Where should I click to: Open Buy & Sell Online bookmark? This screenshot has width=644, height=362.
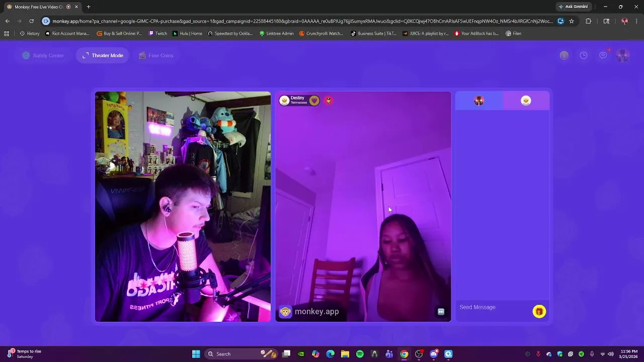(x=119, y=34)
